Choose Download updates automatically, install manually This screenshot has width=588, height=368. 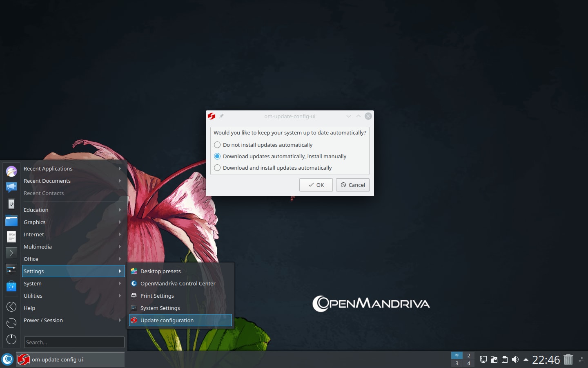(280, 156)
